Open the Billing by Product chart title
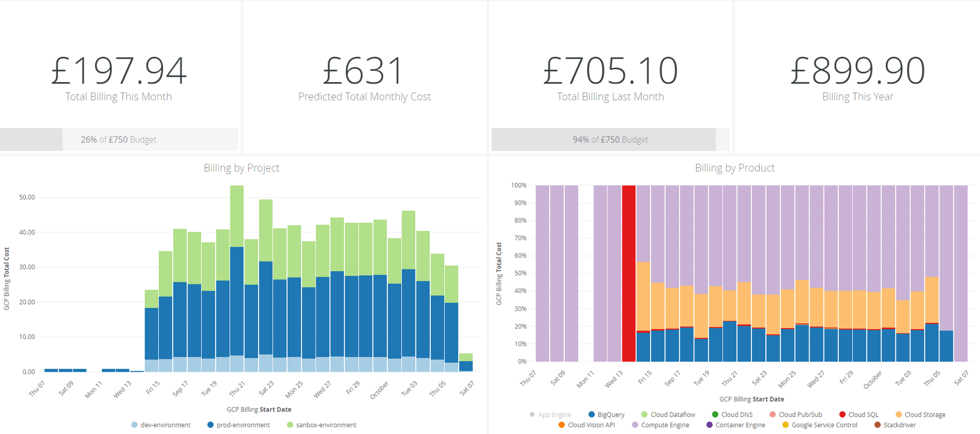This screenshot has width=980, height=434. (x=734, y=168)
